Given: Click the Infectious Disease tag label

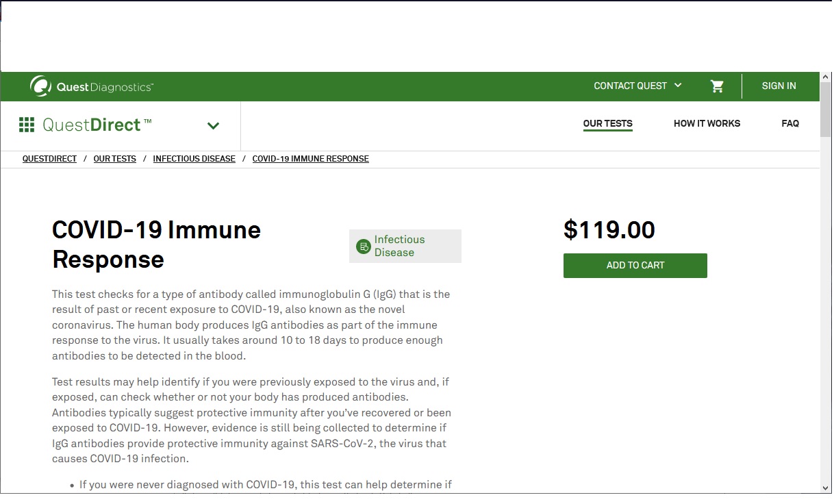Looking at the screenshot, I should tap(399, 246).
